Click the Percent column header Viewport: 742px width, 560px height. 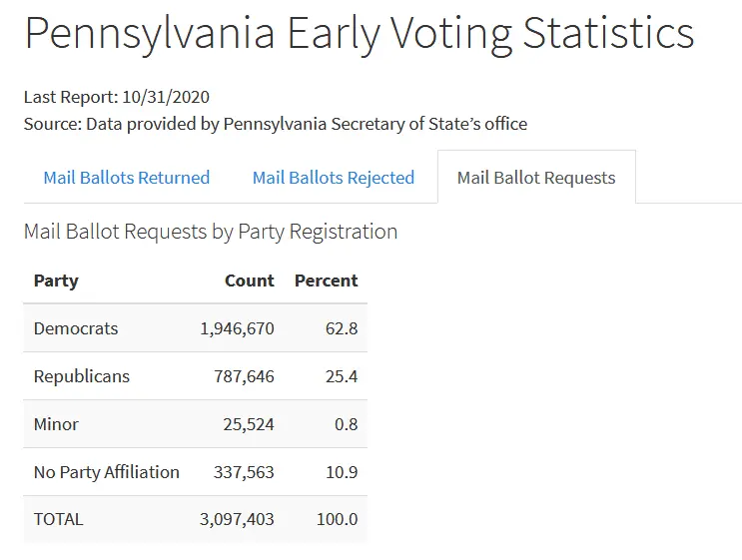click(x=326, y=280)
